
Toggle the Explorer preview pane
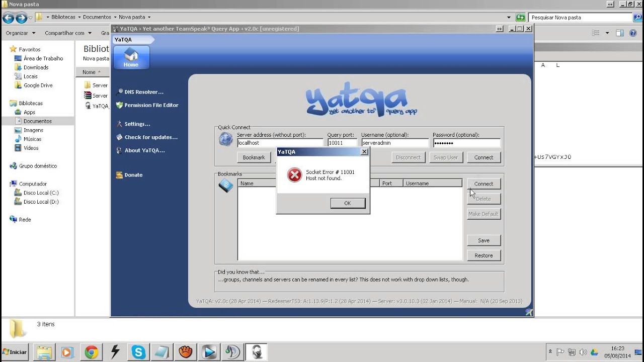(620, 33)
